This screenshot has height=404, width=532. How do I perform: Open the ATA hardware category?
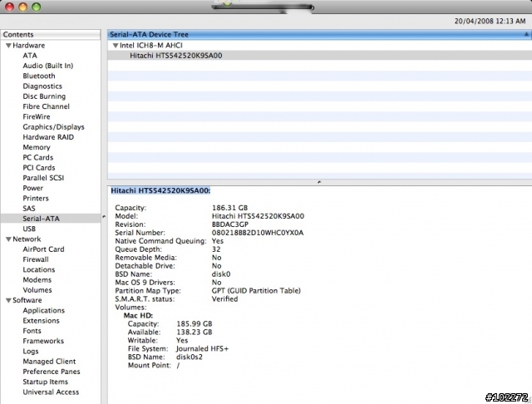pos(30,56)
